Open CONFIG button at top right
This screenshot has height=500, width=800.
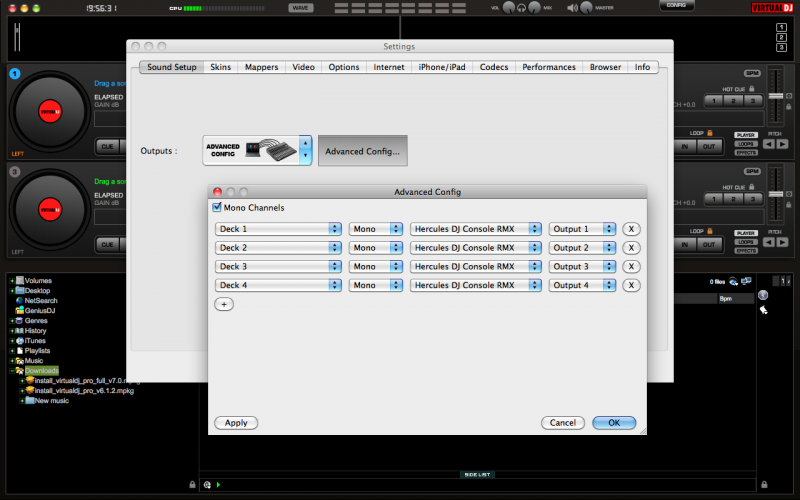[x=676, y=5]
